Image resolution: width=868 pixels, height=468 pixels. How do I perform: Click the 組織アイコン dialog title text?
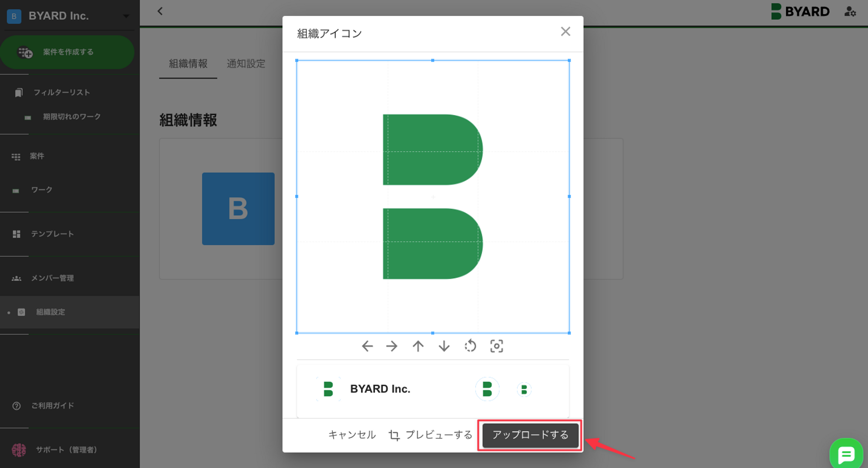329,33
